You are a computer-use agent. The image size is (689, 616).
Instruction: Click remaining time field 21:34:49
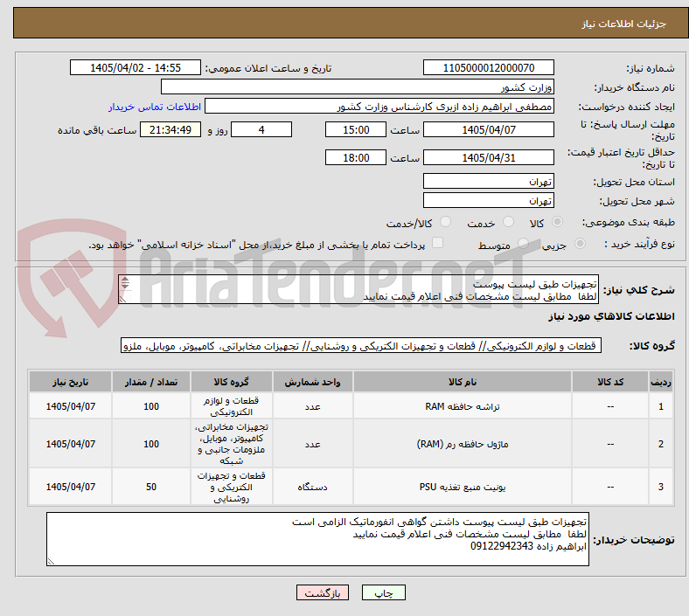coord(171,129)
